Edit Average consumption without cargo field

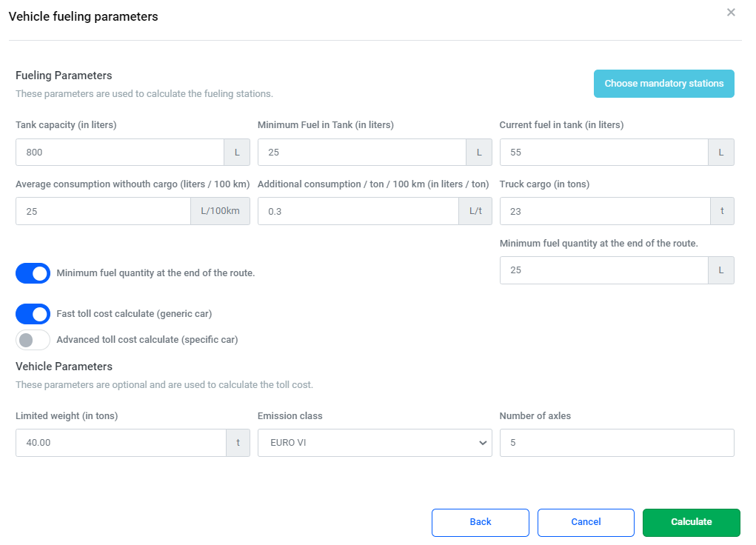pos(103,211)
